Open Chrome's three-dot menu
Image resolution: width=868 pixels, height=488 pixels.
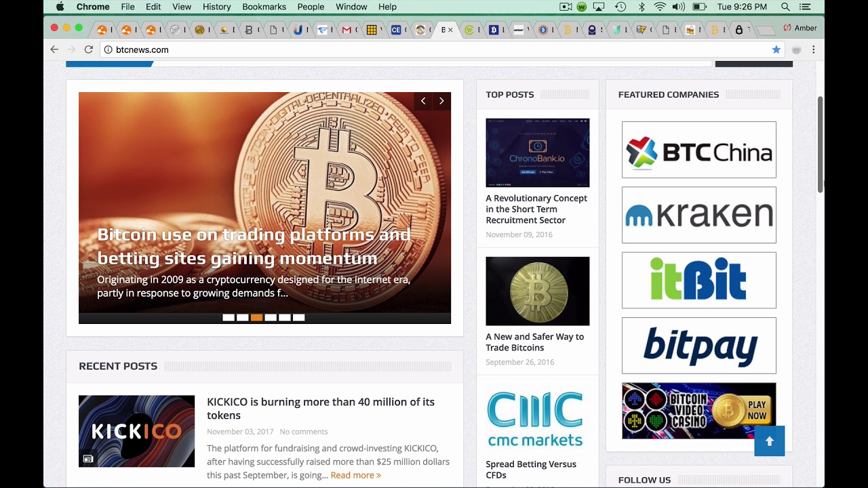coord(813,49)
